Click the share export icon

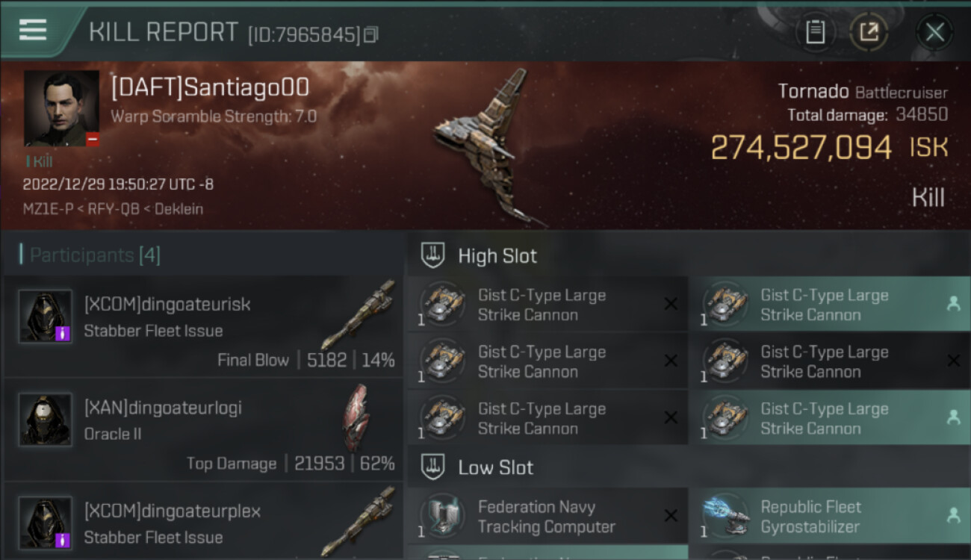point(869,32)
